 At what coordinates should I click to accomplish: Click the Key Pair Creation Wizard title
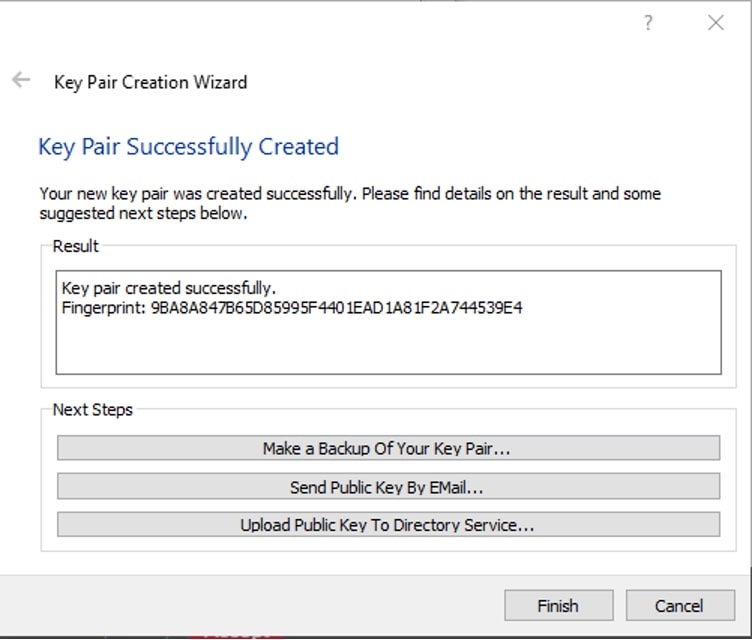[151, 83]
